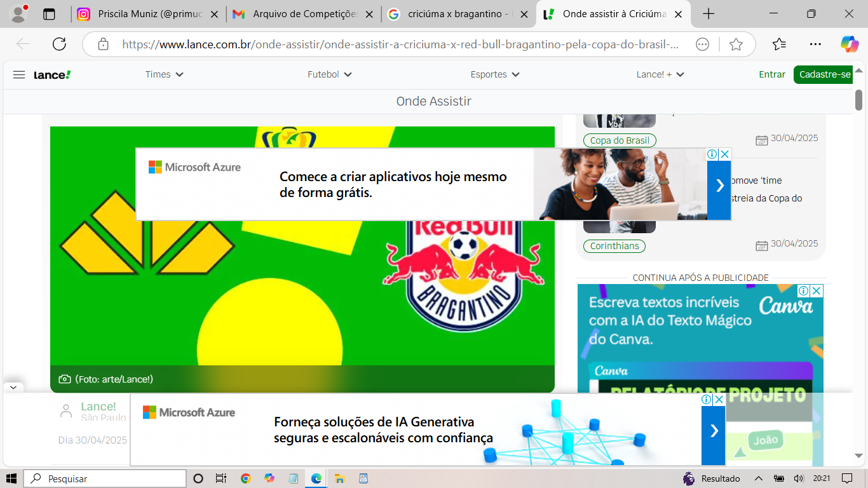
Task: Open the tab actions menu icon
Action: tap(49, 14)
